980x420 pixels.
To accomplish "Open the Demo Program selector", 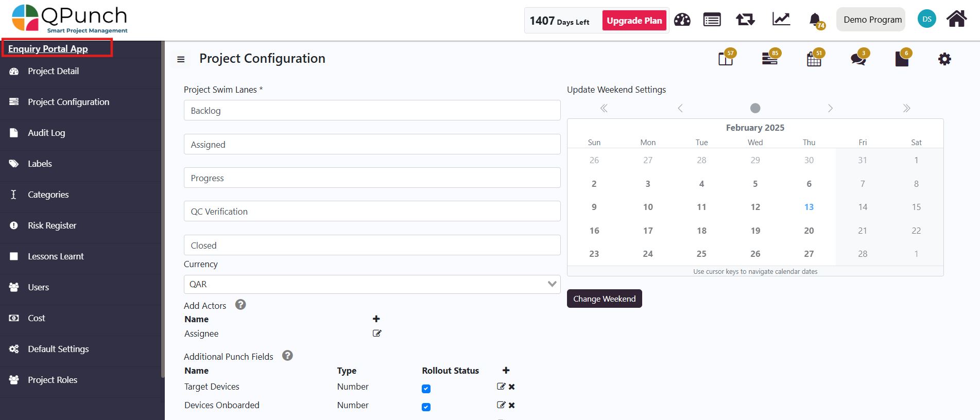I will point(871,20).
